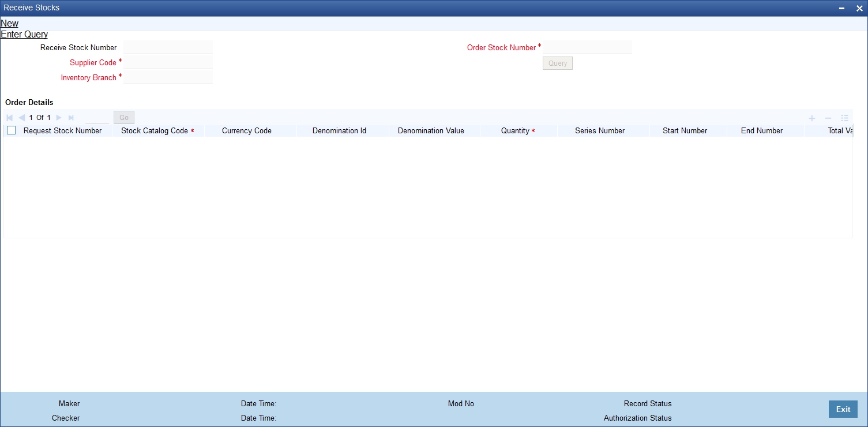
Task: Add a row to Order Details
Action: click(x=812, y=118)
